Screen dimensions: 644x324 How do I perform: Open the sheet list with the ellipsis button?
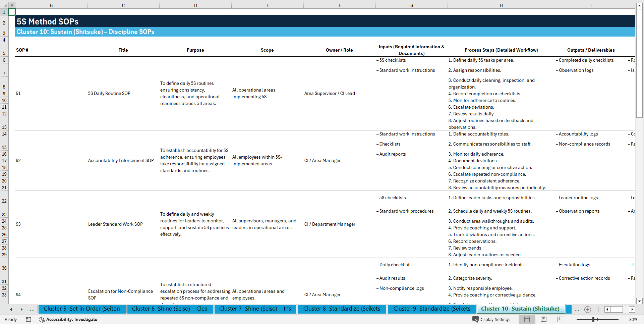[x=577, y=309]
